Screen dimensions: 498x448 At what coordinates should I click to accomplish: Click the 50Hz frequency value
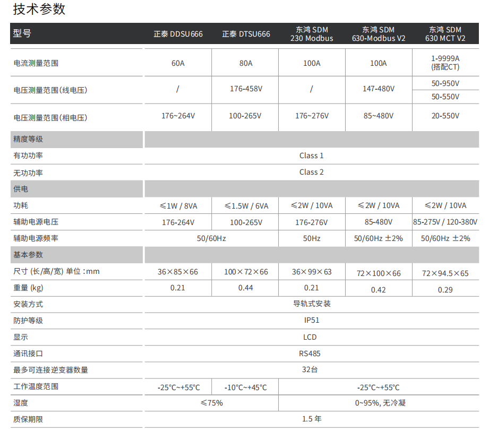click(x=312, y=238)
